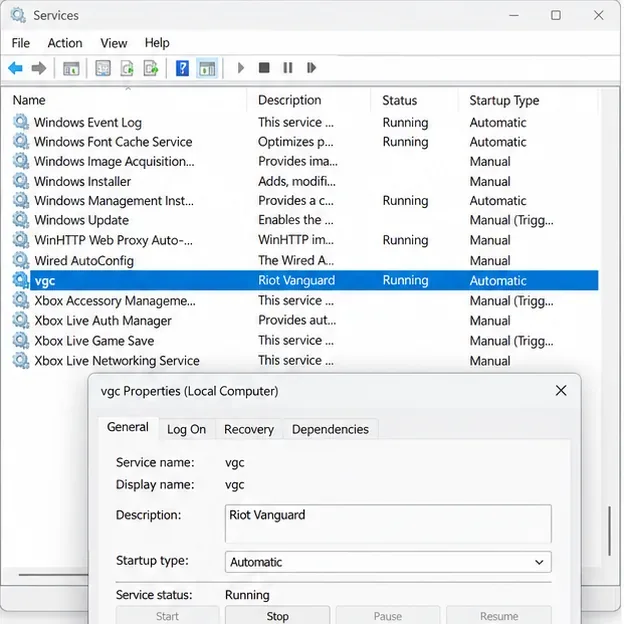This screenshot has width=624, height=624.
Task: Click the Export List toolbar icon
Action: [151, 68]
